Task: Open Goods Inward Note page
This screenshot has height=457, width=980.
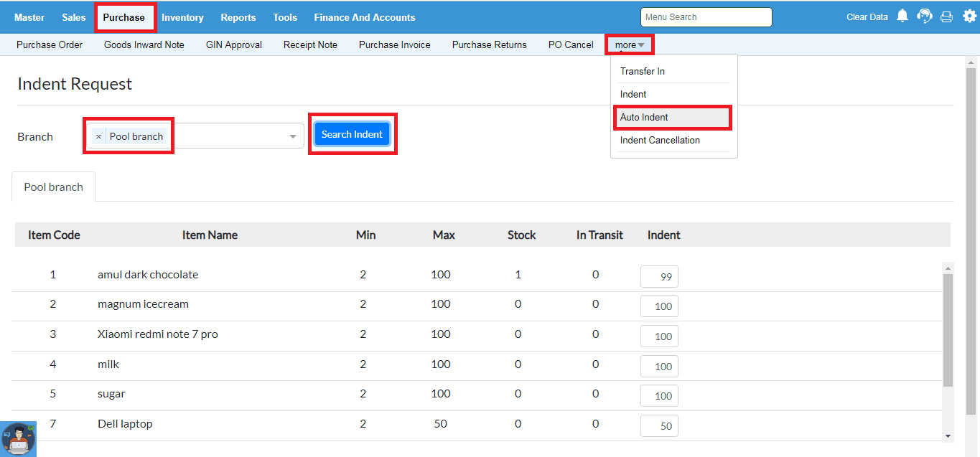Action: pyautogui.click(x=144, y=44)
